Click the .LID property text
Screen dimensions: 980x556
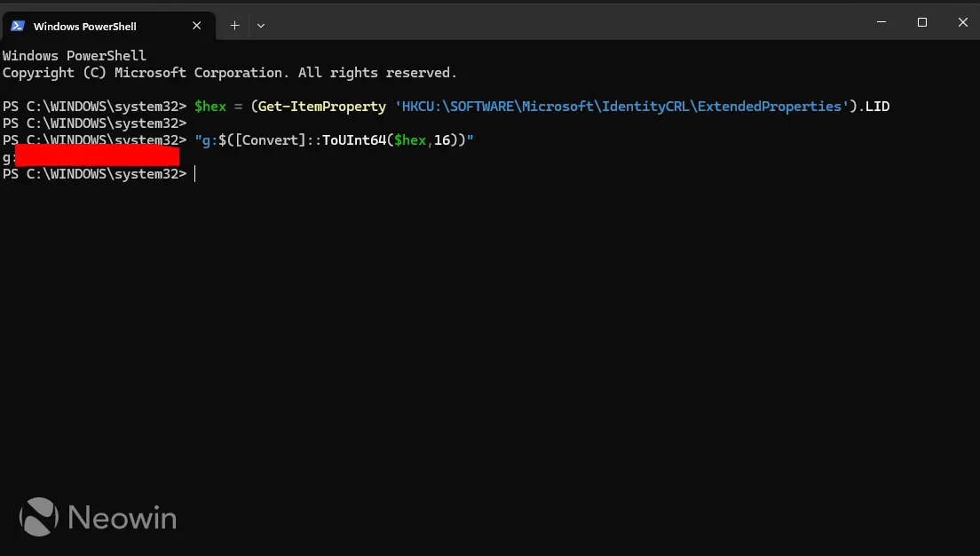873,107
